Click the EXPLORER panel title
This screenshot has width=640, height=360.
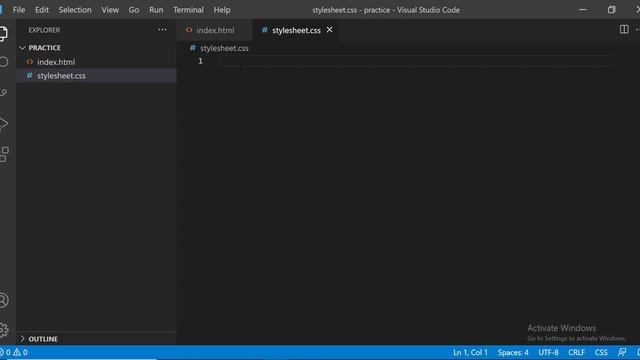[x=44, y=30]
